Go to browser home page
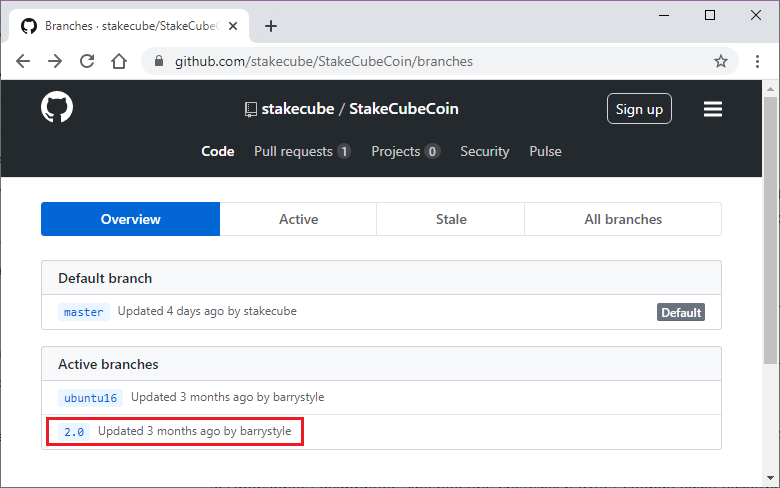 pos(119,61)
